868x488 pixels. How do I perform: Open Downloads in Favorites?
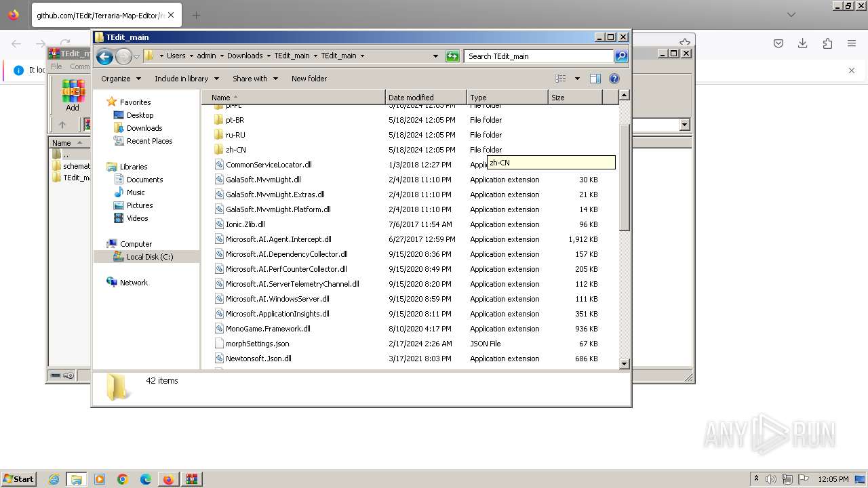coord(144,128)
